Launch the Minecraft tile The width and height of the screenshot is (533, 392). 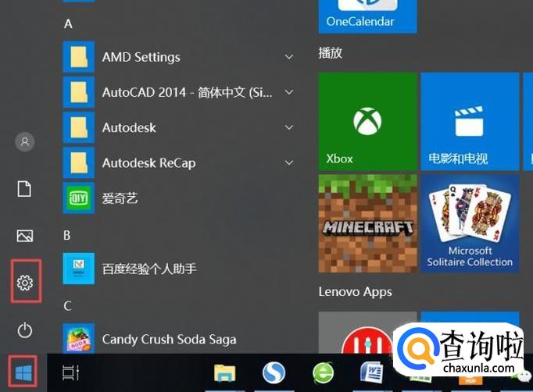pyautogui.click(x=367, y=224)
